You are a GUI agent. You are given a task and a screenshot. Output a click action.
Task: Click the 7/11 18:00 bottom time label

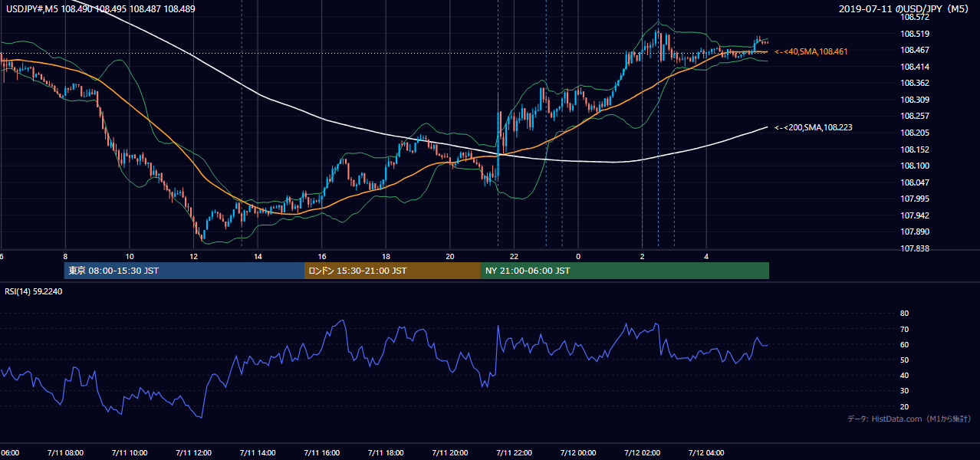click(x=385, y=452)
